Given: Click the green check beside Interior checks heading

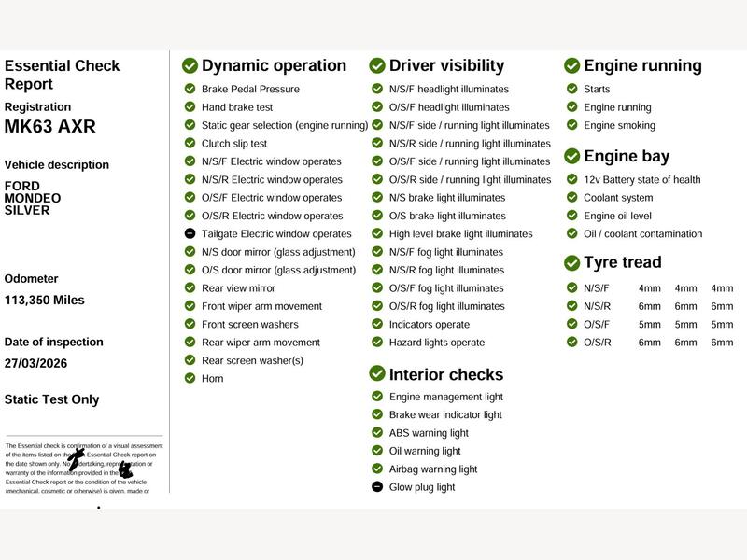Looking at the screenshot, I should [377, 374].
